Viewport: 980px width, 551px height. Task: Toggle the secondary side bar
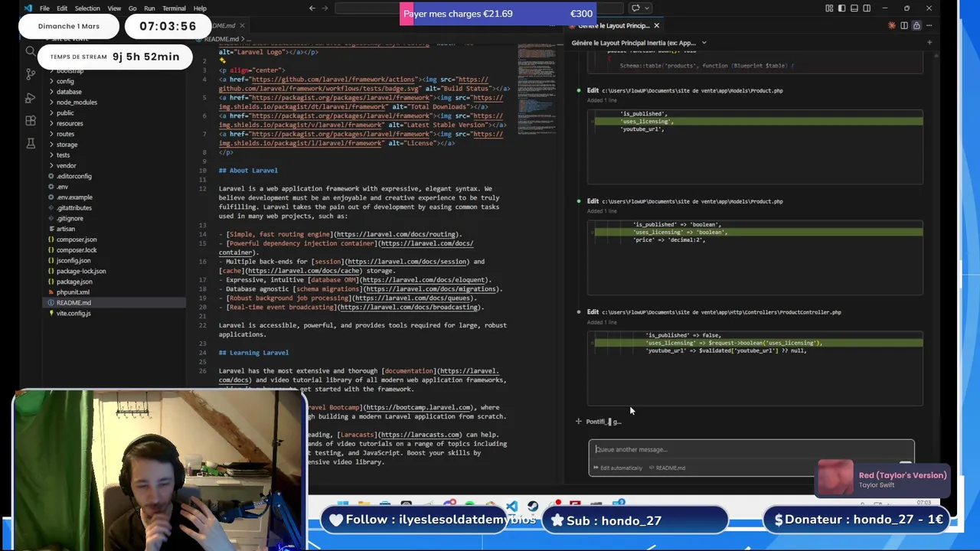866,8
